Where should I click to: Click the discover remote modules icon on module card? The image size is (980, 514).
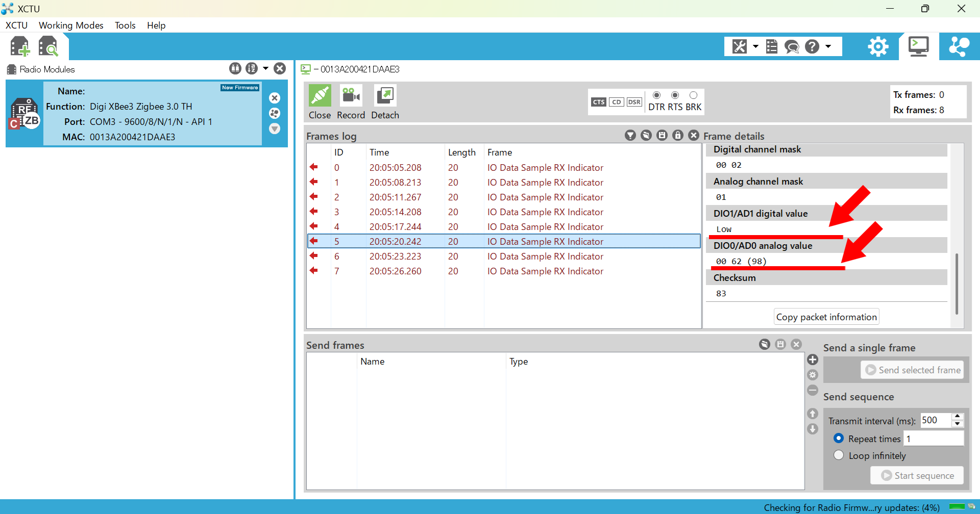pyautogui.click(x=275, y=113)
